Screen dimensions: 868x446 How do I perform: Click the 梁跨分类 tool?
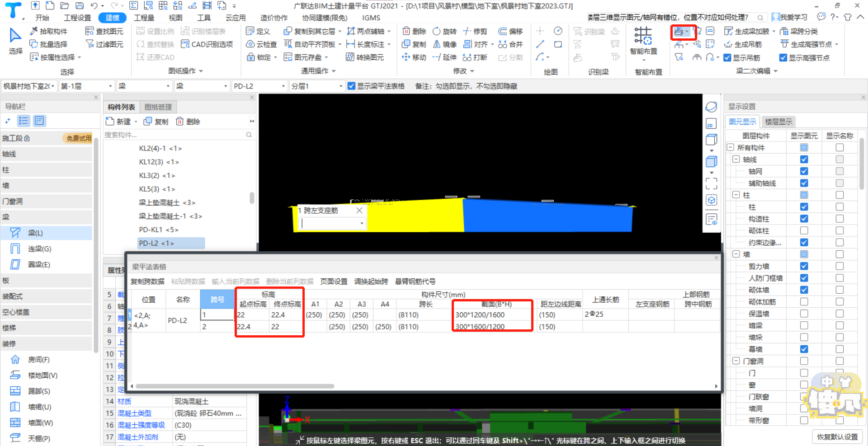pos(799,31)
